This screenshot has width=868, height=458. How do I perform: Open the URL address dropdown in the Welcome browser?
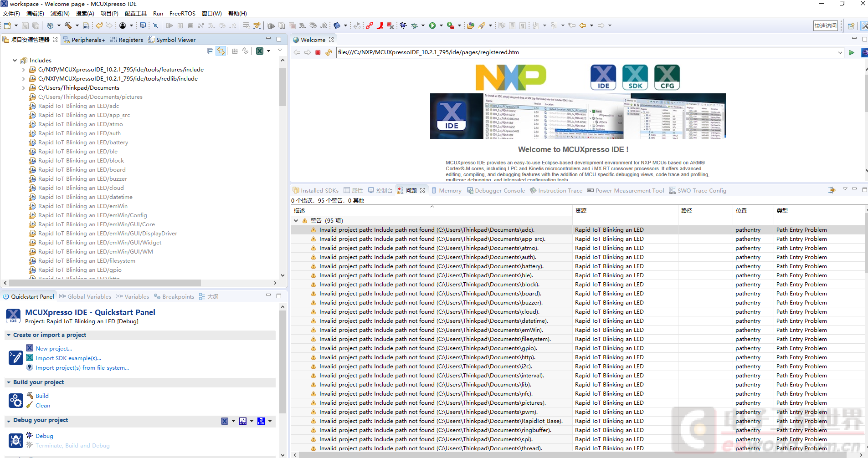pyautogui.click(x=840, y=52)
